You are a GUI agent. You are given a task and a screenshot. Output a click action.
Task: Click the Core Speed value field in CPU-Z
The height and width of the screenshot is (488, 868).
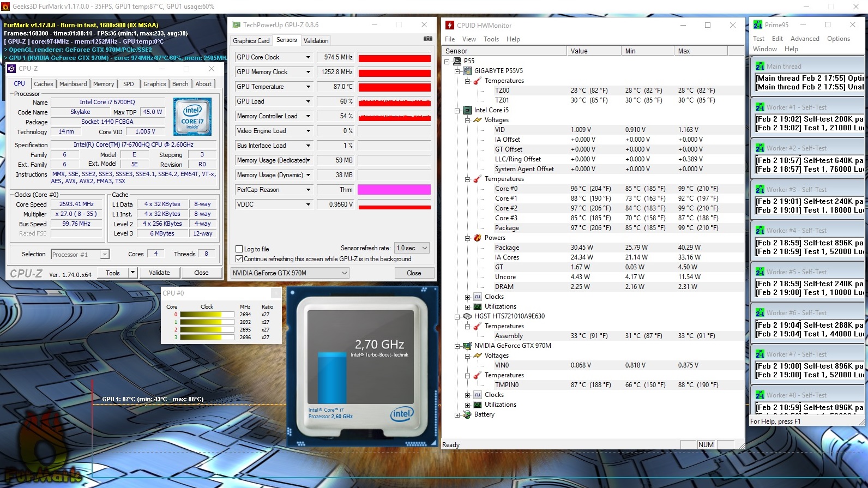tap(76, 204)
